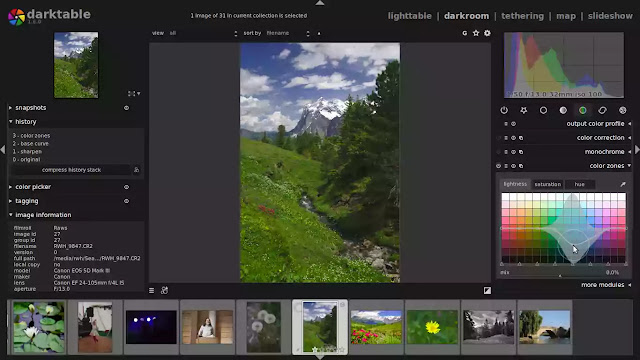The image size is (640, 360).
Task: Switch off the color zones module
Action: 498,166
